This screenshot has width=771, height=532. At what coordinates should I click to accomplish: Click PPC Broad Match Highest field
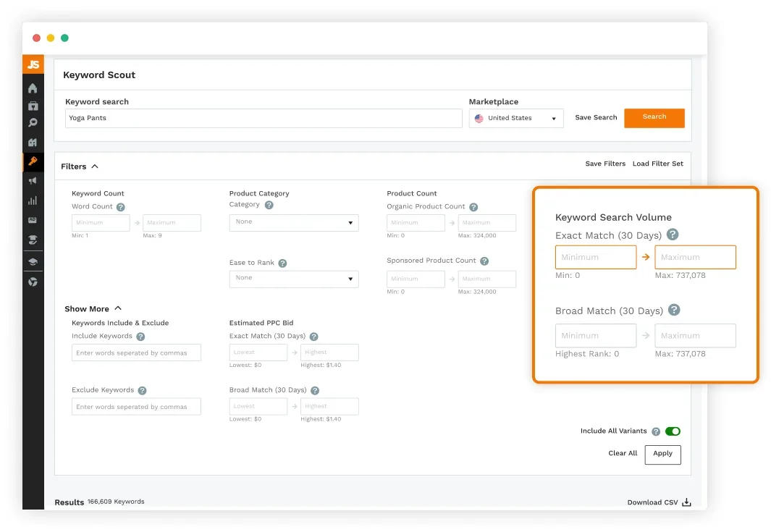[329, 407]
